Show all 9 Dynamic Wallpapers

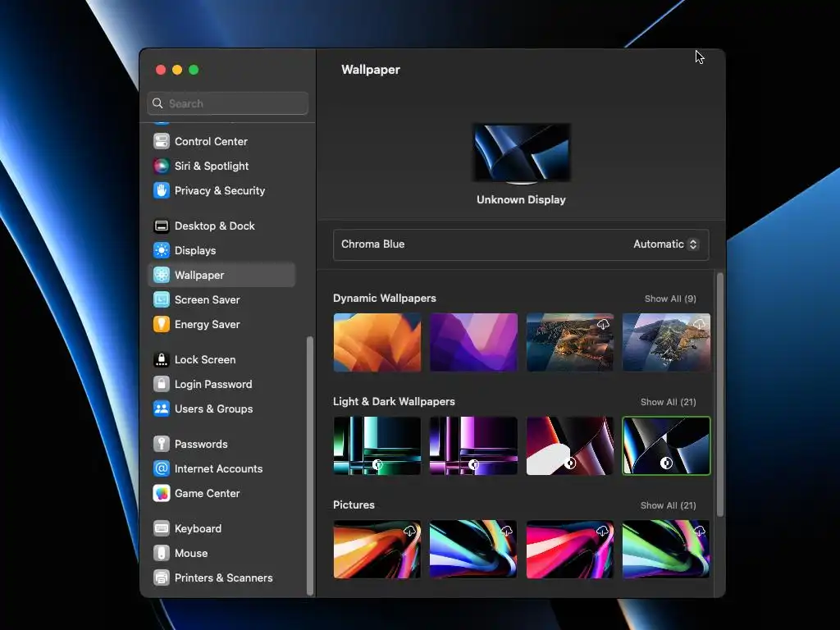coord(670,299)
